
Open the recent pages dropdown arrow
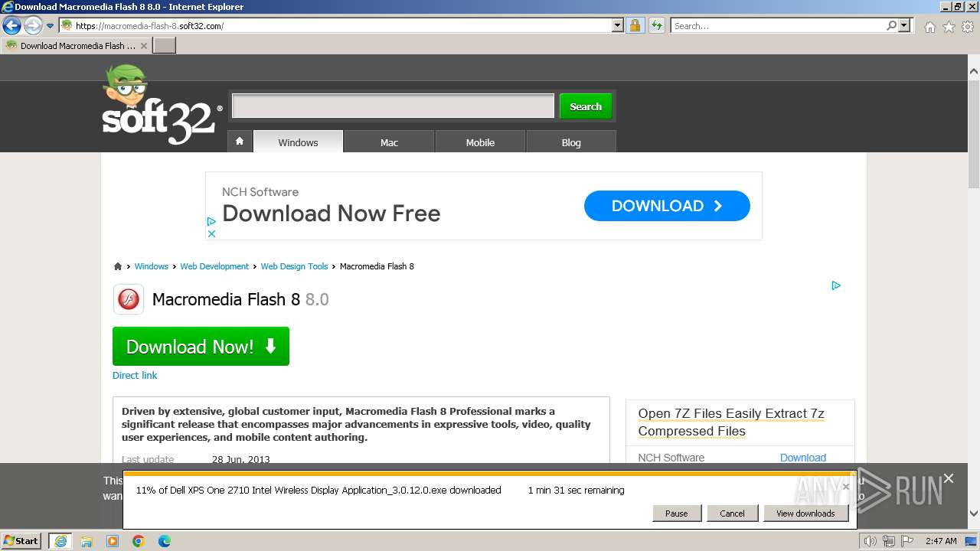pos(51,26)
